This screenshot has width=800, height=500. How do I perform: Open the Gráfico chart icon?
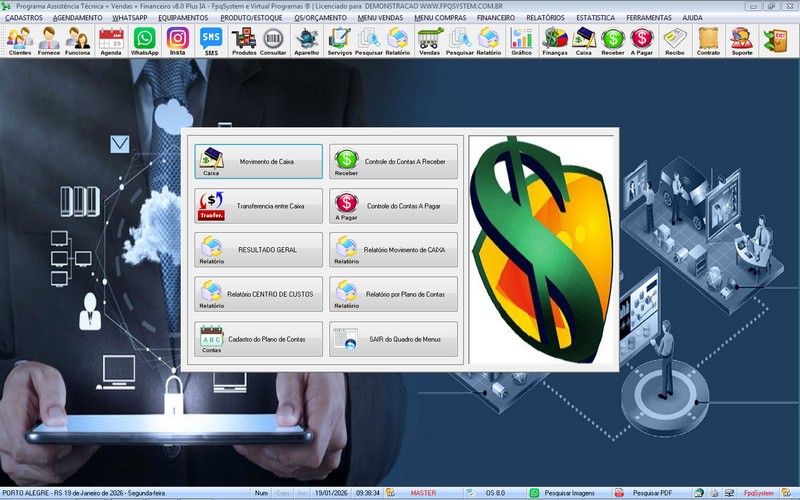[521, 41]
